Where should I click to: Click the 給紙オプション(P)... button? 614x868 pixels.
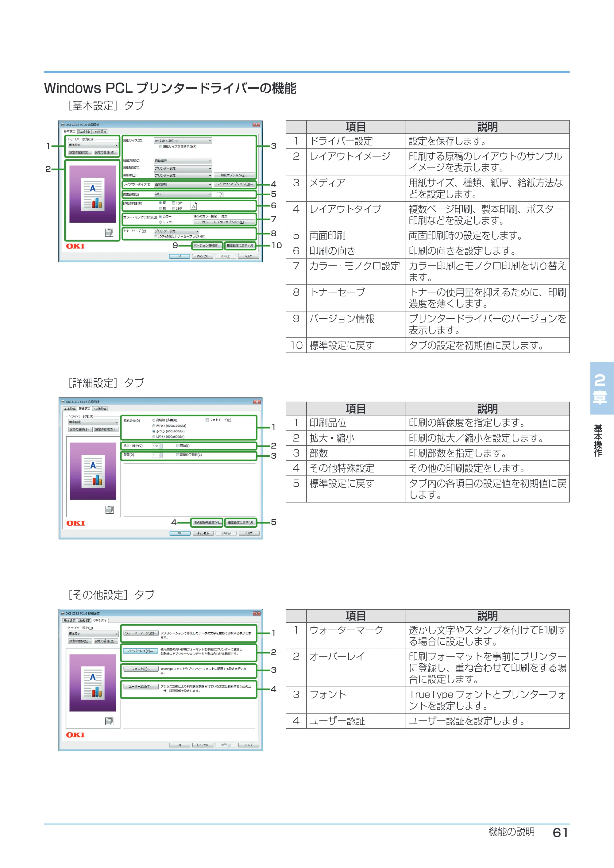(234, 176)
